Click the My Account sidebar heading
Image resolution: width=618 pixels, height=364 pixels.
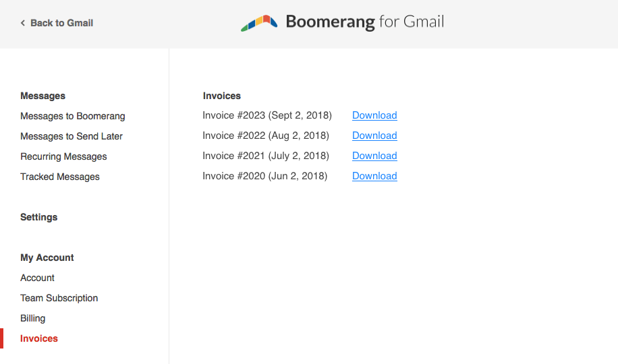point(47,257)
